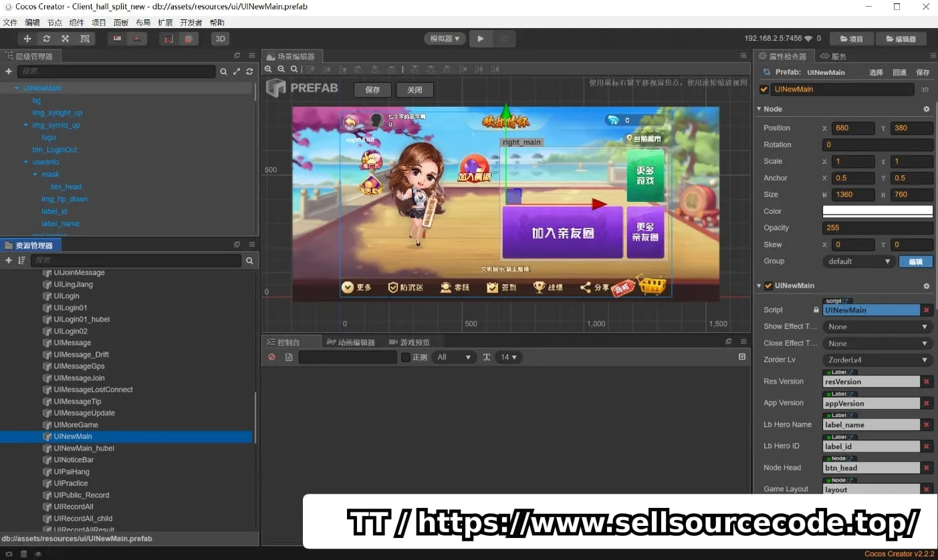Collapse the img_symid_up node
This screenshot has height=560, width=938.
tap(26, 125)
